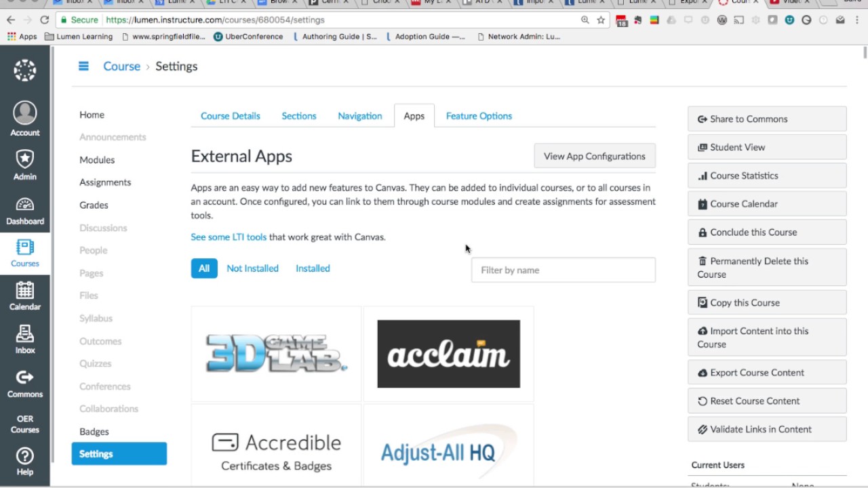Click the View App Configurations button

click(595, 156)
